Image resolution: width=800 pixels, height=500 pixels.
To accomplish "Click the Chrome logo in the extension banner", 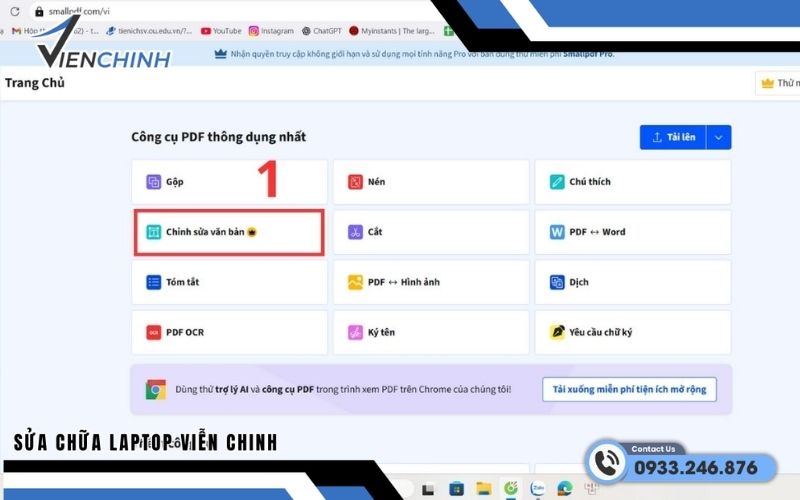I will tap(156, 389).
